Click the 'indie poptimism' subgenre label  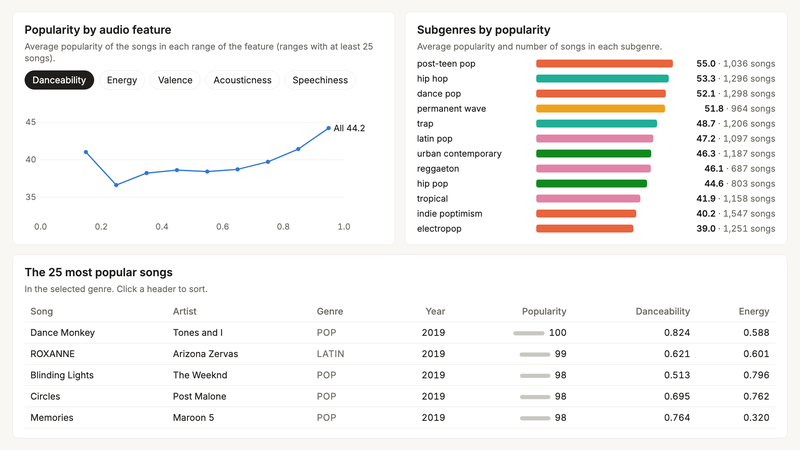(x=449, y=214)
